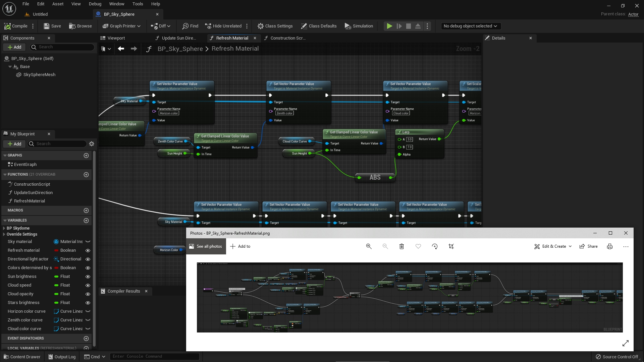This screenshot has width=644, height=362.
Task: Click the Class Defaults button
Action: (x=319, y=26)
